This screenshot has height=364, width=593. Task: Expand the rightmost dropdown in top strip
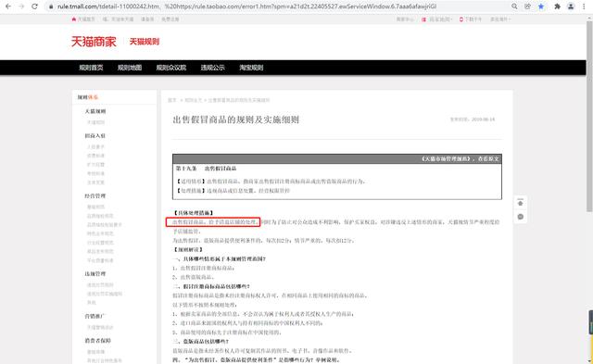point(500,19)
